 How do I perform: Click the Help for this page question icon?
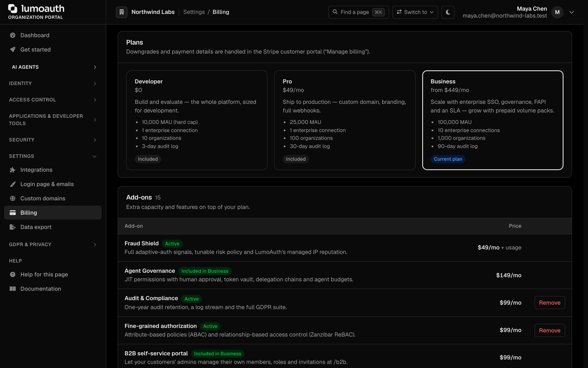pyautogui.click(x=13, y=275)
